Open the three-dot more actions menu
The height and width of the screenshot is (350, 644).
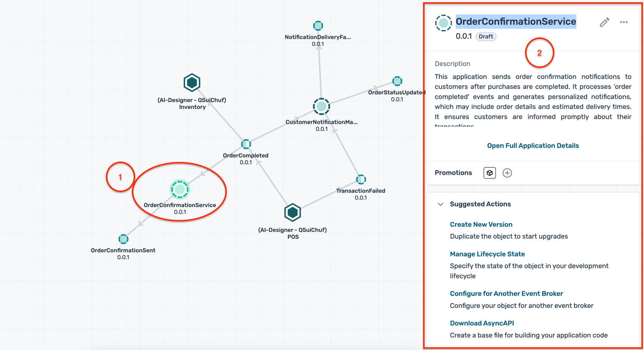tap(624, 22)
